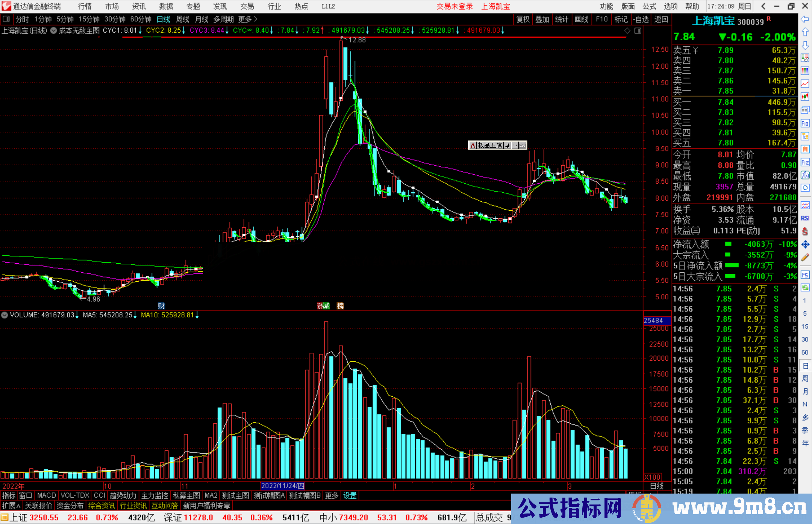Switch to 5分钟 period
This screenshot has height=524, width=812.
[65, 19]
